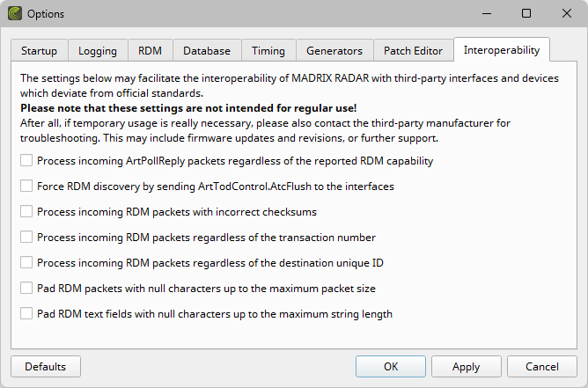
Task: Click the Apply button
Action: pyautogui.click(x=467, y=366)
